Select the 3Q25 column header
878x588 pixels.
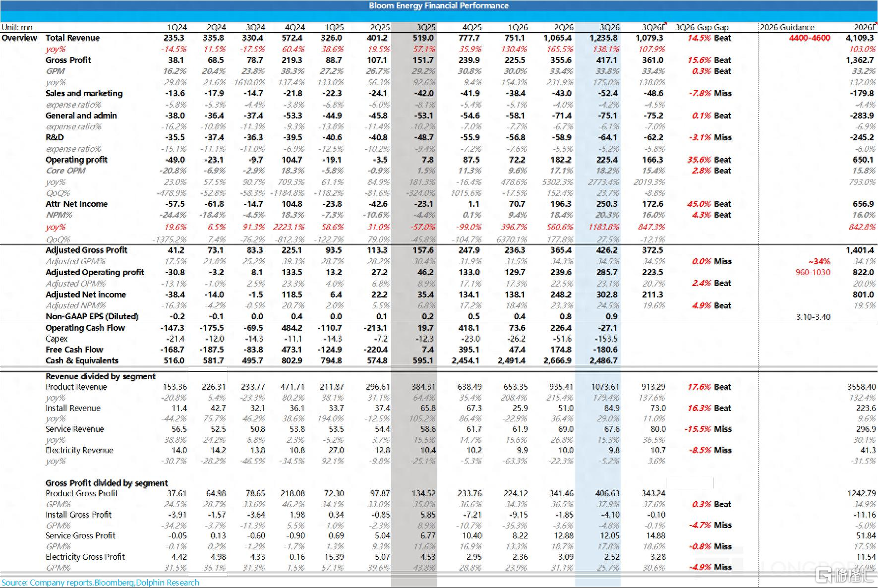click(426, 28)
